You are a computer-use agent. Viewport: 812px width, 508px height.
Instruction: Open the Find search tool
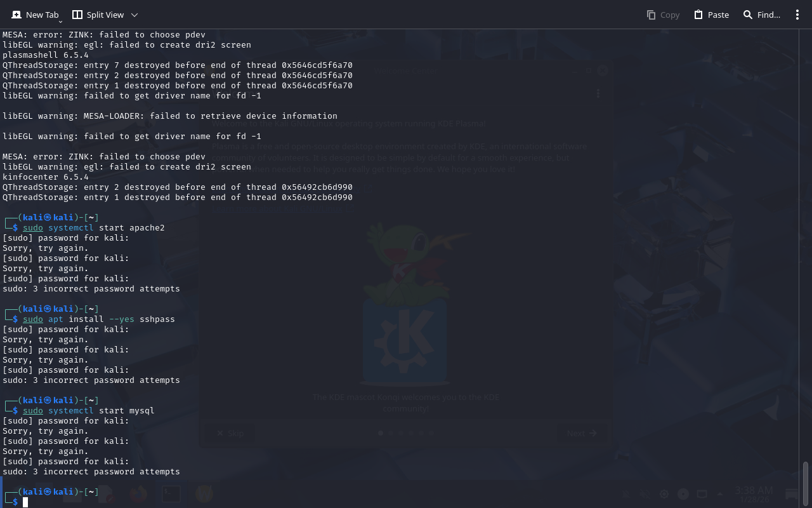[762, 15]
